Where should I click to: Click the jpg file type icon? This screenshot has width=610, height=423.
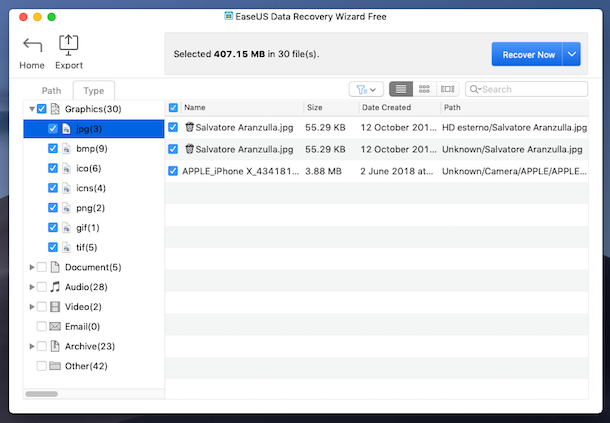[x=67, y=129]
